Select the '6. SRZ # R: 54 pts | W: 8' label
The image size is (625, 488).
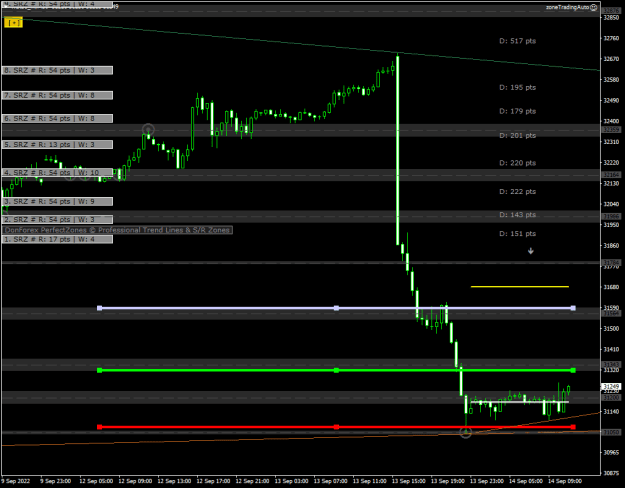click(57, 118)
